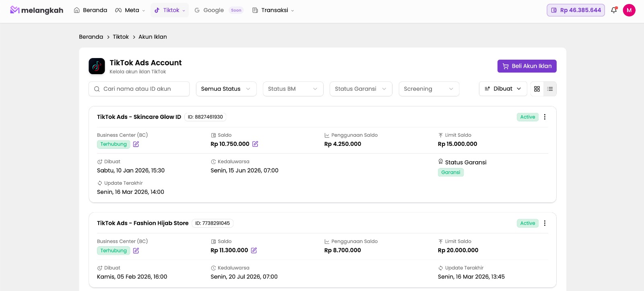Screen dimensions: 644x291
Task: Open more options for Skincare Glow ID
Action: 545,117
